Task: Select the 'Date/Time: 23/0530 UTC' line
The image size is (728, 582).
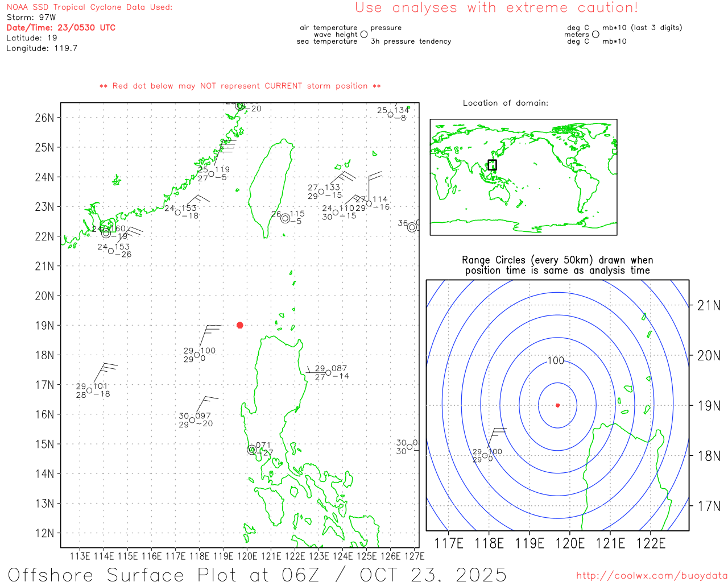Action: (x=61, y=28)
